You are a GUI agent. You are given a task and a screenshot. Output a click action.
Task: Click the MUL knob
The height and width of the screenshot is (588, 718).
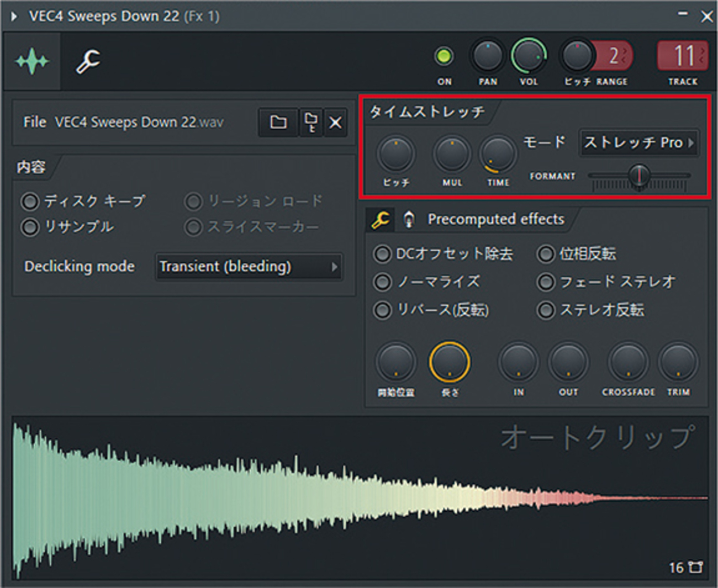[x=452, y=154]
